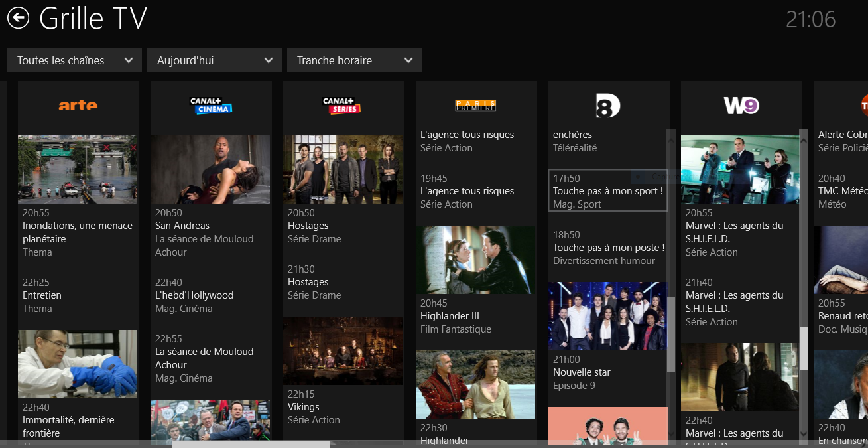868x448 pixels.
Task: Select Marvel : Les agents du S.H.I.E.L.D. 20h55
Action: (735, 232)
